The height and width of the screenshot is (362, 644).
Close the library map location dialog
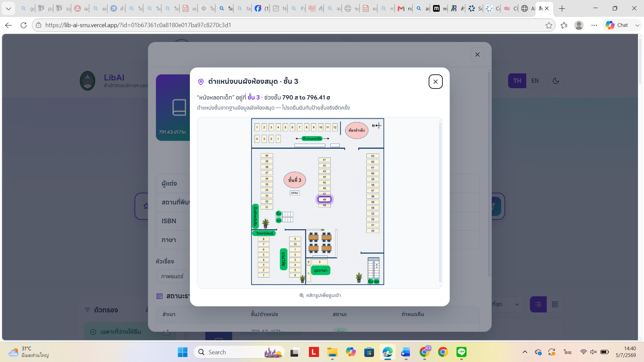[x=435, y=81]
